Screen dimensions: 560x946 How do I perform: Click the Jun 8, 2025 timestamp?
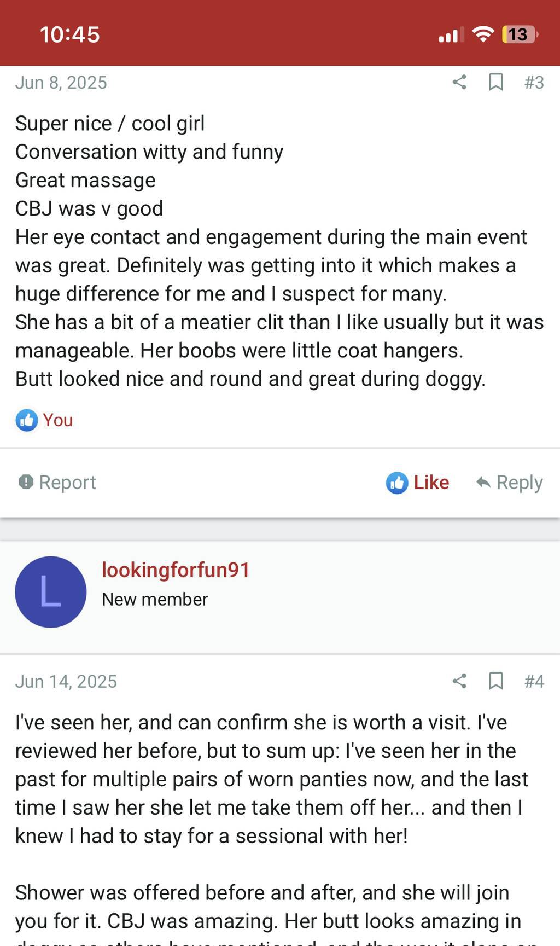click(61, 83)
